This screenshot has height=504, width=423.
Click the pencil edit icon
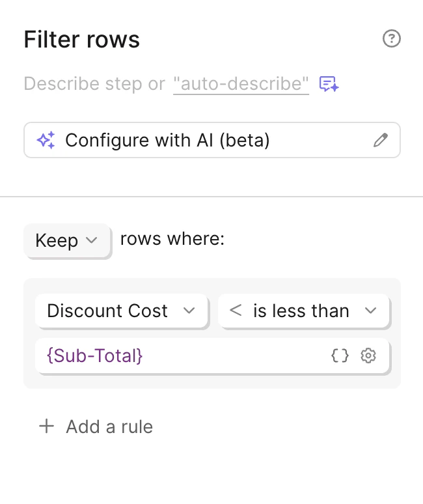tap(381, 140)
